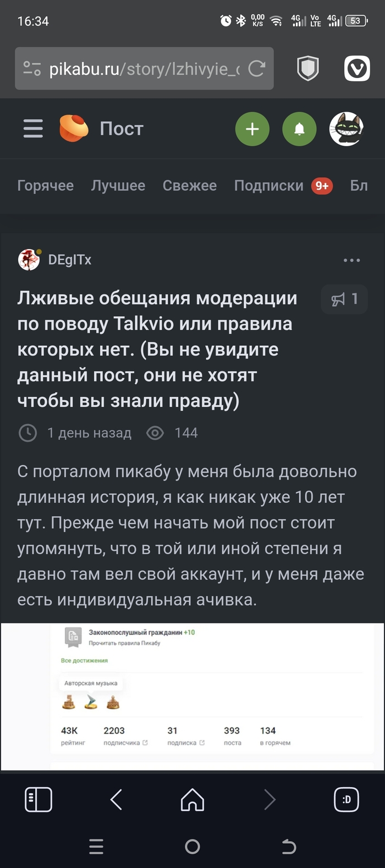Open the tab switcher button
This screenshot has width=385, height=868.
click(346, 799)
